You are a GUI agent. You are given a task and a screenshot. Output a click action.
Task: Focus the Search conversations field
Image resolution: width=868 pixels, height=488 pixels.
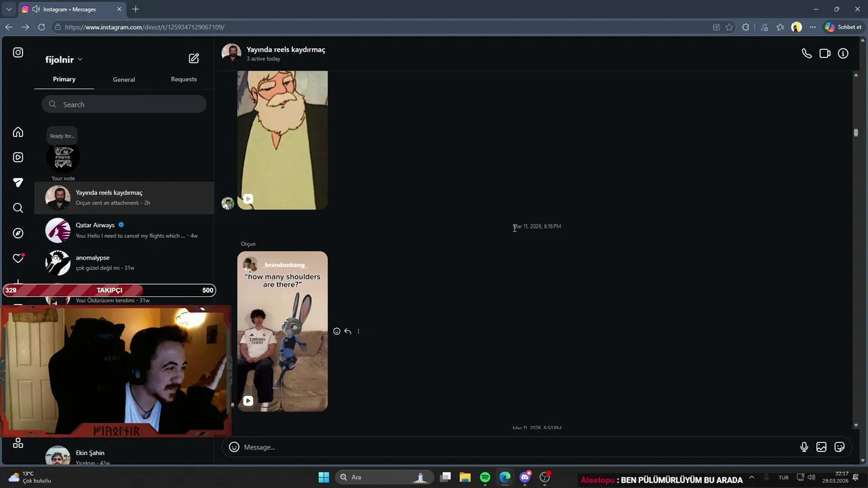click(x=124, y=104)
